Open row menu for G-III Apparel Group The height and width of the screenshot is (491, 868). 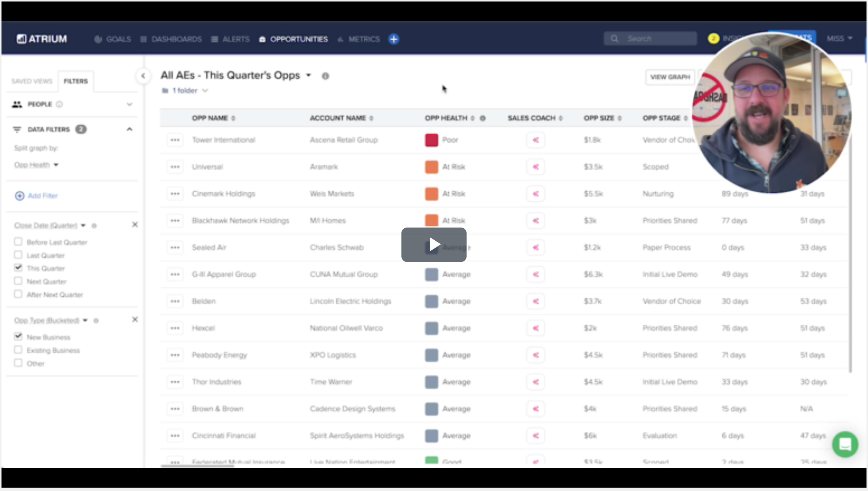[x=175, y=275]
